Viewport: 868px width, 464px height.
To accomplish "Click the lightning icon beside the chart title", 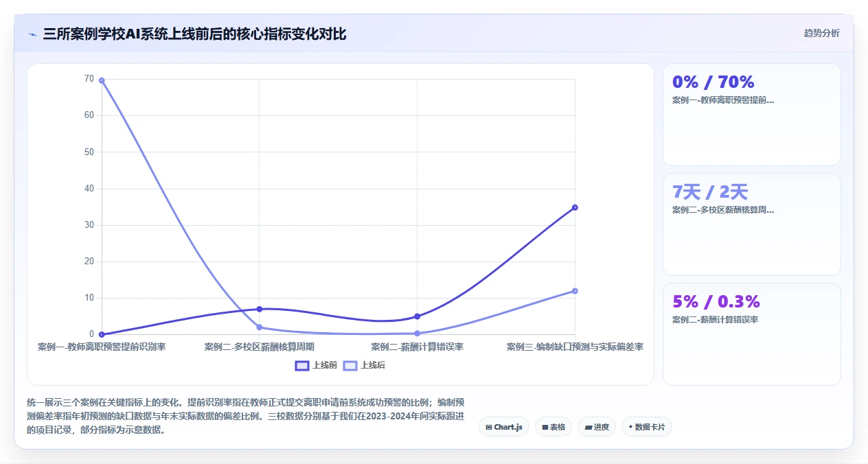I will 32,34.
